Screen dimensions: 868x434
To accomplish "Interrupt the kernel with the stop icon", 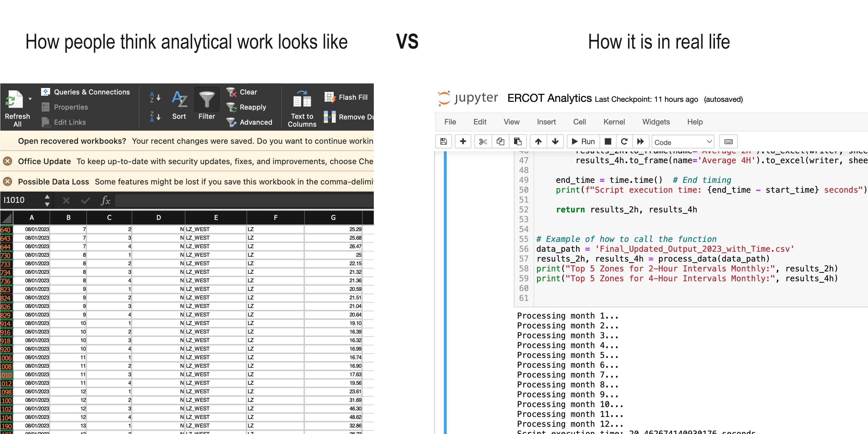I will pyautogui.click(x=608, y=141).
